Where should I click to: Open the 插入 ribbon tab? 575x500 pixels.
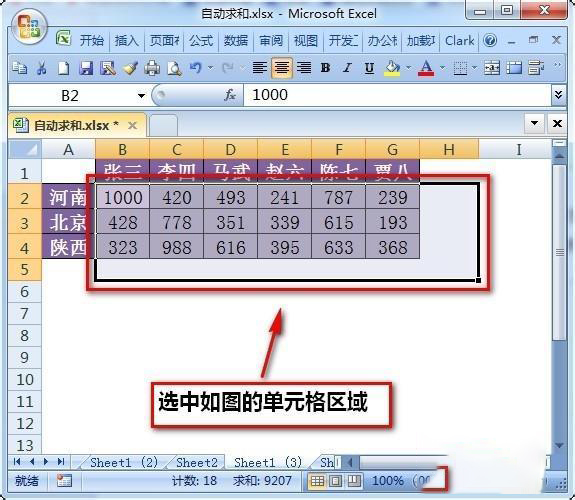click(127, 40)
